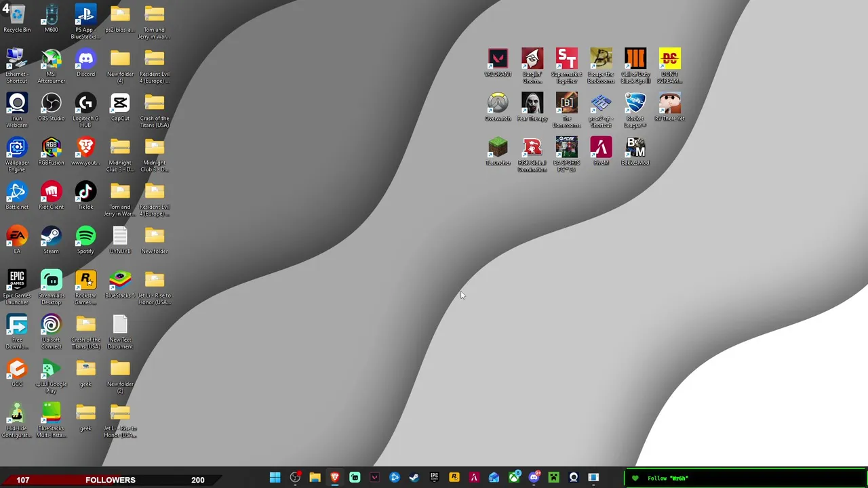Screen dimensions: 868x488
Task: Launch the TikTok desktop shortcut
Action: pos(85,196)
